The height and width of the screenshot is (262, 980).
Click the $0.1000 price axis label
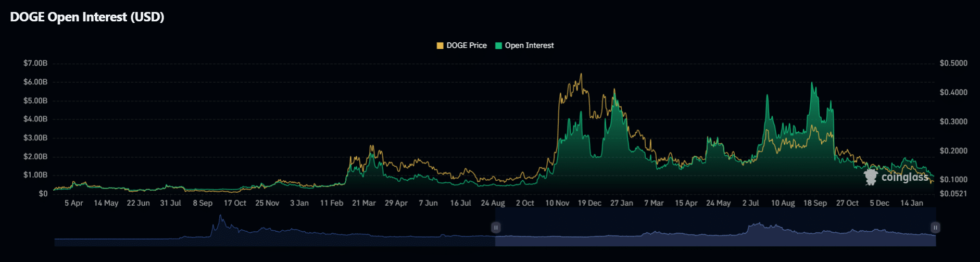pyautogui.click(x=953, y=179)
